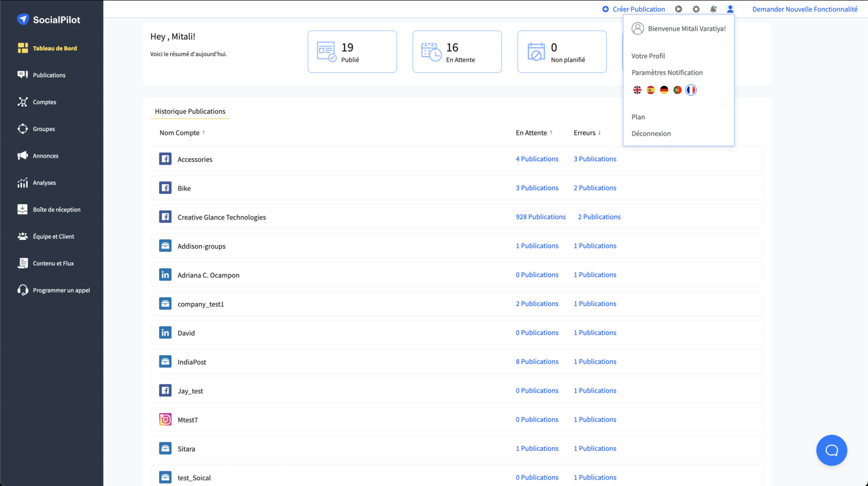Open the notifications bell
The image size is (868, 486).
[x=713, y=9]
